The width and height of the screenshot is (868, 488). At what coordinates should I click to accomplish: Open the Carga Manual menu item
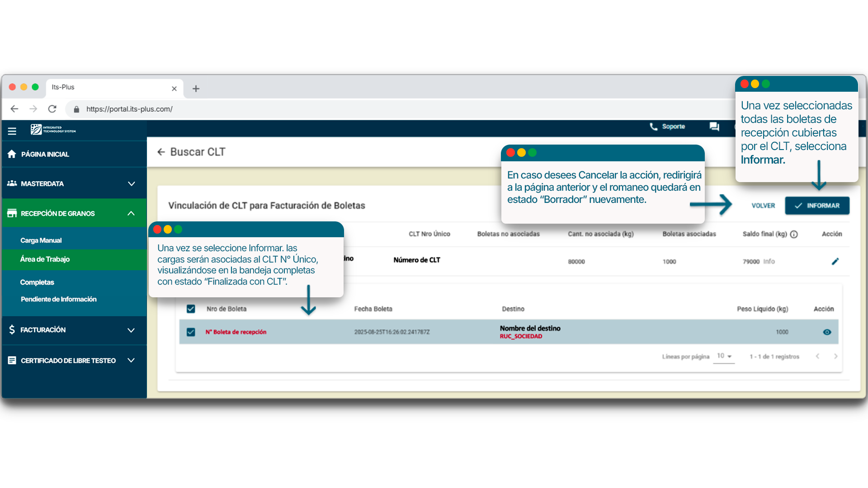coord(41,240)
